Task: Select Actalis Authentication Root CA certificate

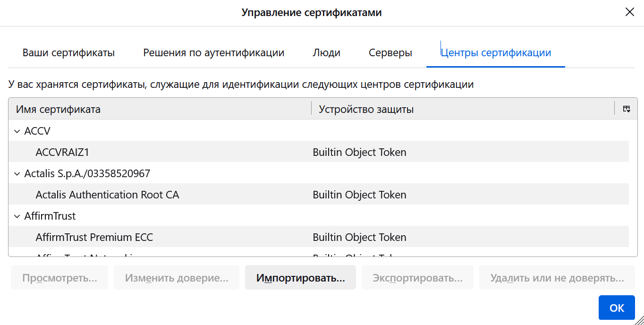Action: (107, 195)
